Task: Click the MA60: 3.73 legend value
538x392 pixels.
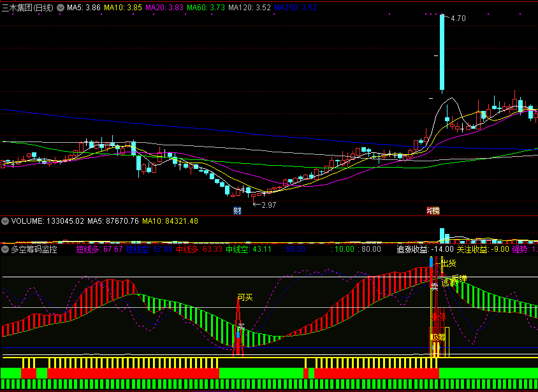Action: click(x=206, y=8)
